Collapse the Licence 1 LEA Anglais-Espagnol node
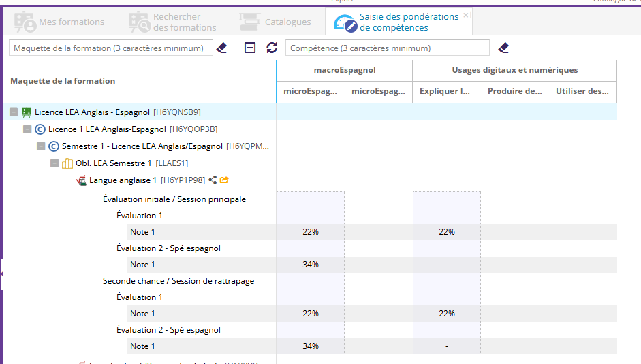The width and height of the screenshot is (641, 364). pos(27,129)
